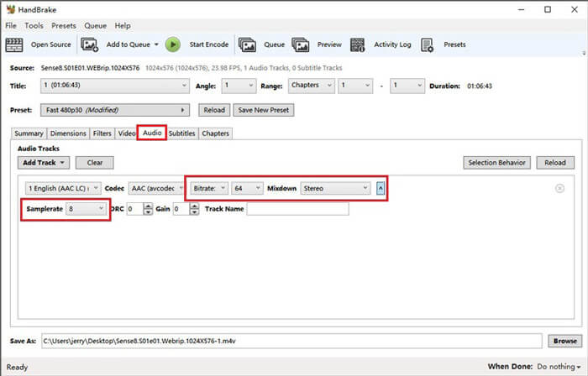Open the Add Track dropdown button
The height and width of the screenshot is (376, 588).
(43, 163)
